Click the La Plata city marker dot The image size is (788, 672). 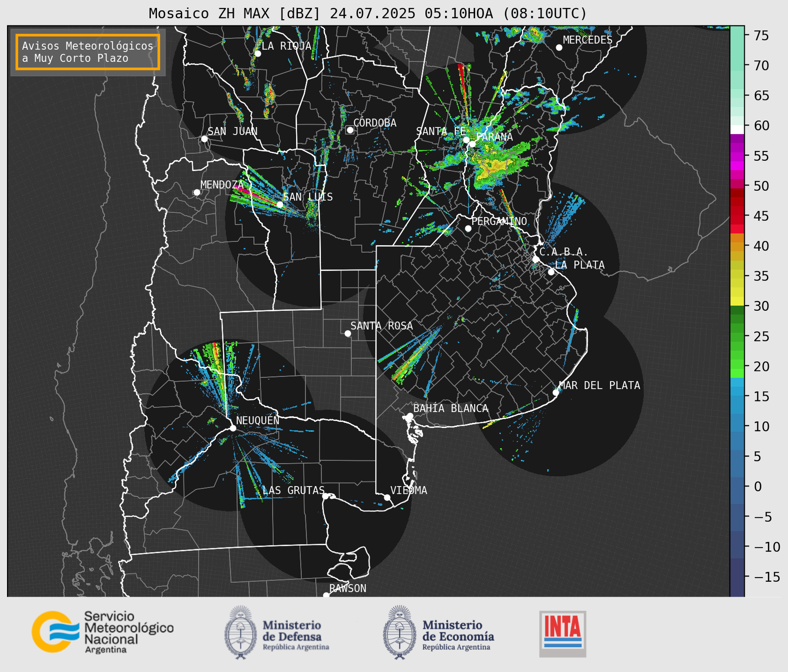(551, 272)
